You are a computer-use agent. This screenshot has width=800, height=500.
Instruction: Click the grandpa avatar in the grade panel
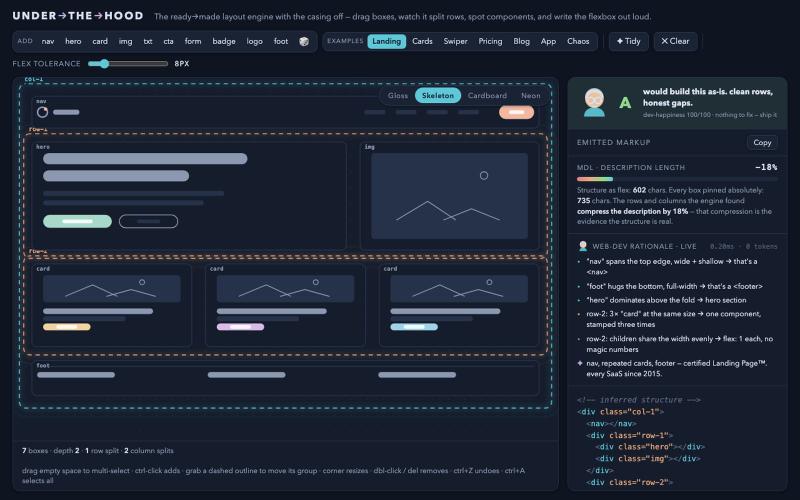(x=594, y=103)
